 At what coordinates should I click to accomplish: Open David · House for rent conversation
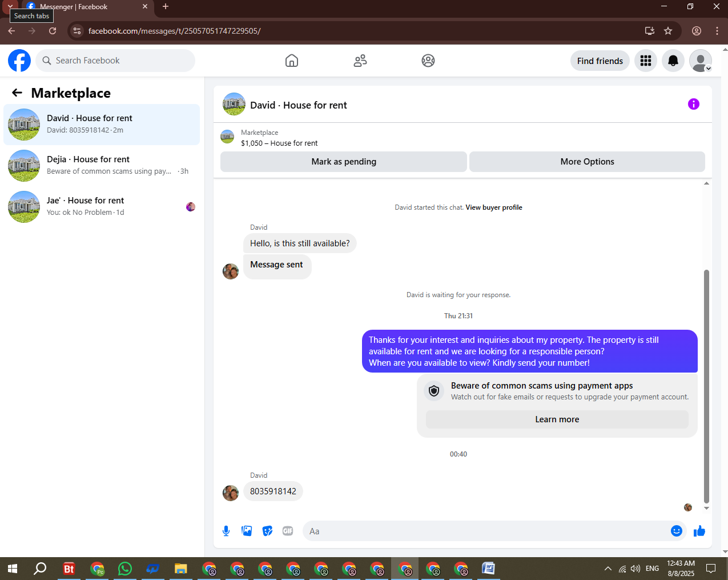pyautogui.click(x=102, y=124)
